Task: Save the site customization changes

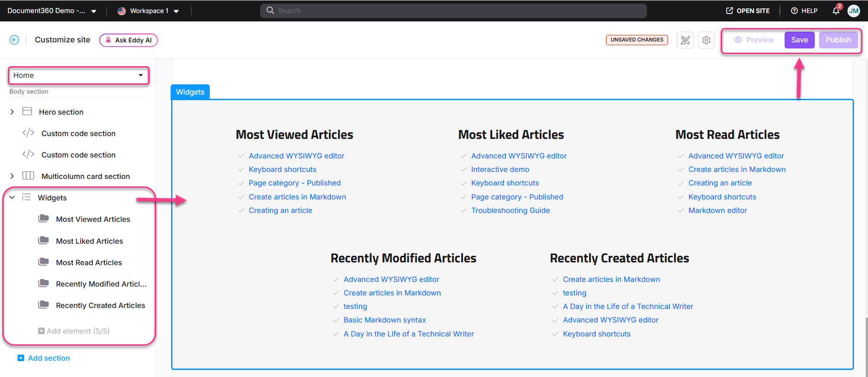Action: click(x=799, y=40)
